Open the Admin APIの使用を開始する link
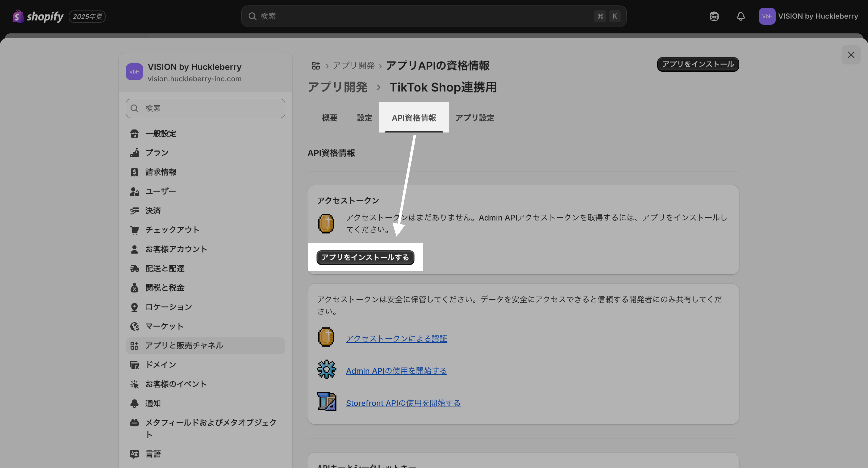 (396, 371)
